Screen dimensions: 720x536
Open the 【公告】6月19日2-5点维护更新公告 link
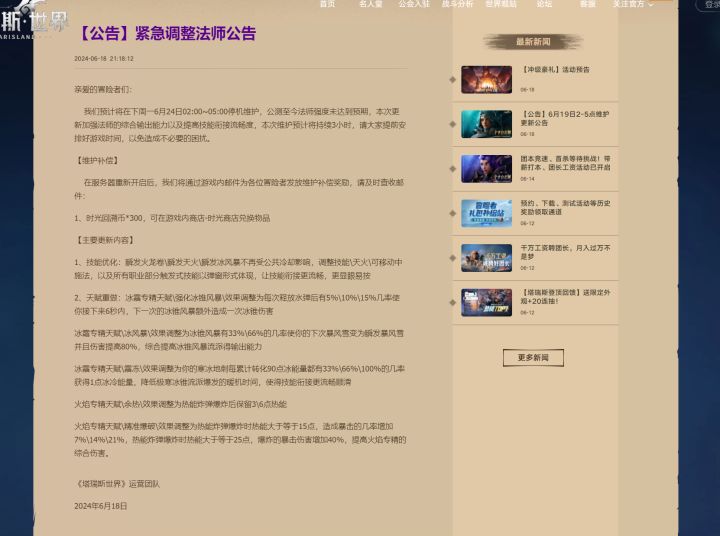click(565, 118)
